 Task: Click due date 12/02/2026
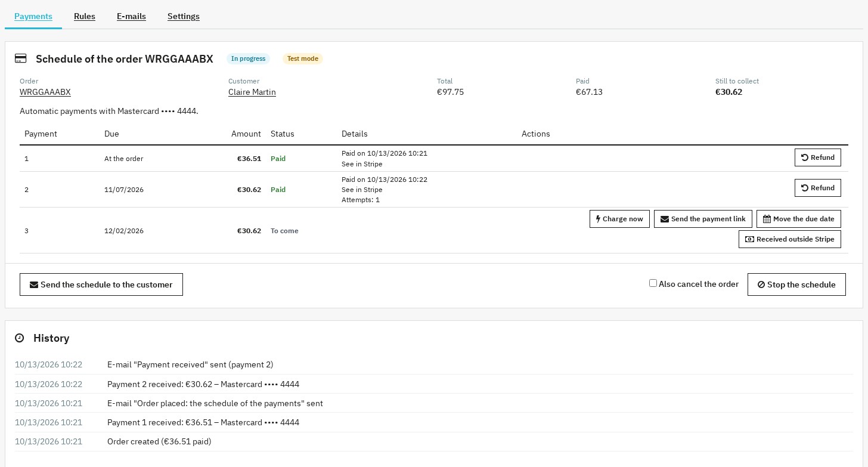coord(124,231)
